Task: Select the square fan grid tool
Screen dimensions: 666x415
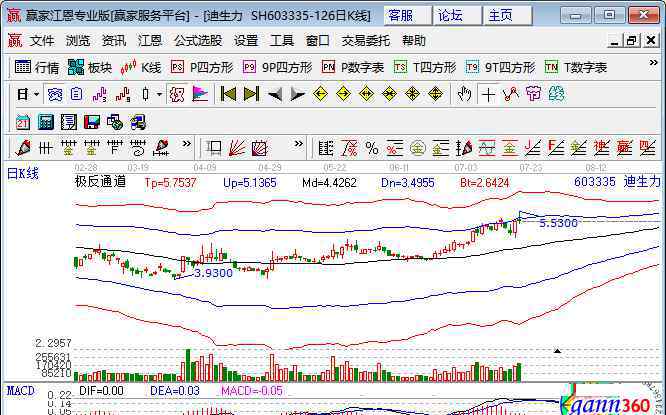Action: pos(260,148)
